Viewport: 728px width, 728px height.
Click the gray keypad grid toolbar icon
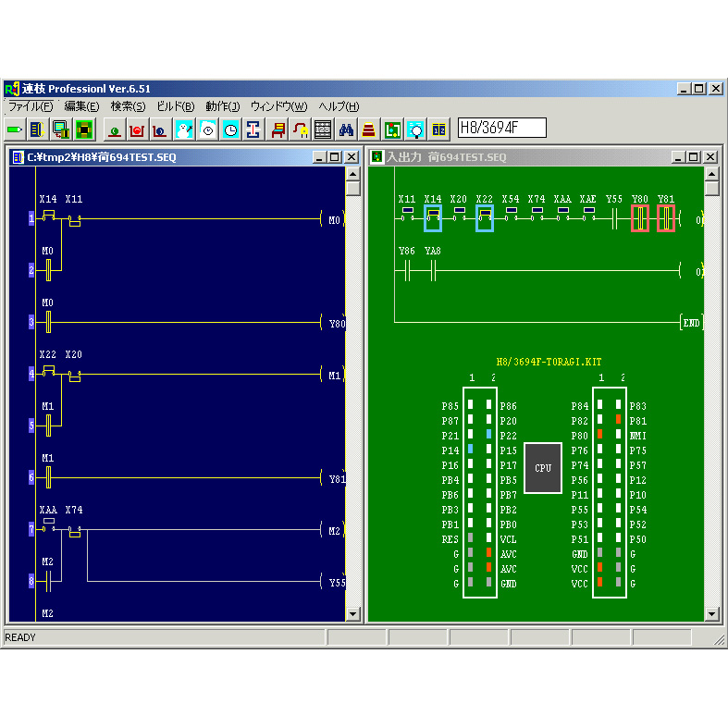pyautogui.click(x=323, y=130)
